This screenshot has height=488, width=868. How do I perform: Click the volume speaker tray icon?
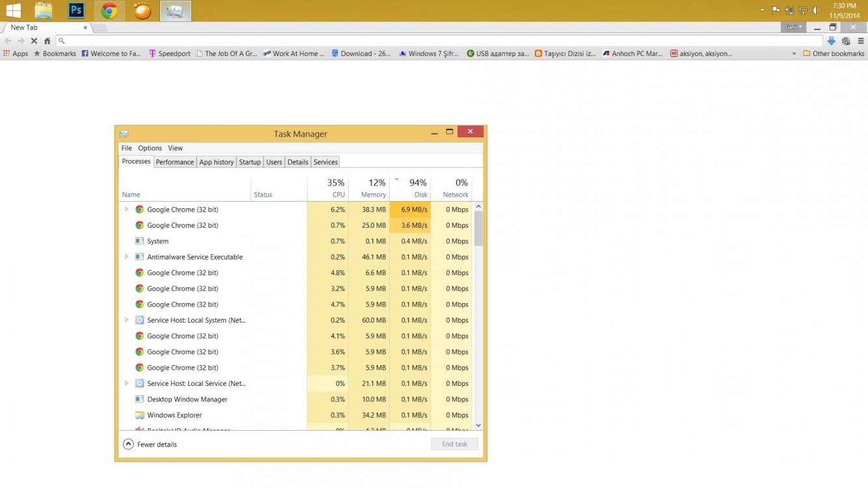coord(817,10)
